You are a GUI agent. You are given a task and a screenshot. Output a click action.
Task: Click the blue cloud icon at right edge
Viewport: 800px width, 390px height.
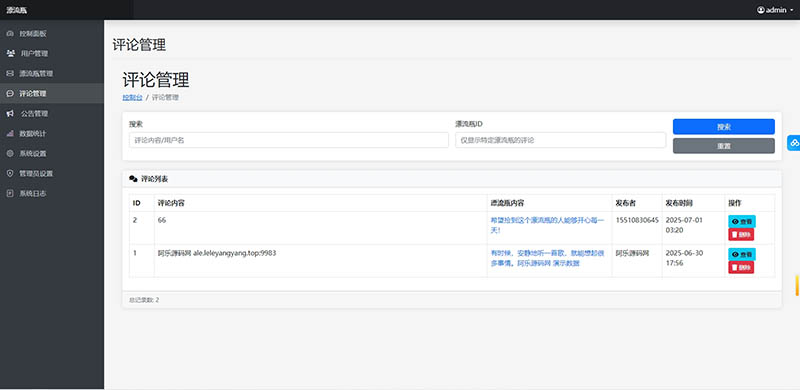(794, 143)
